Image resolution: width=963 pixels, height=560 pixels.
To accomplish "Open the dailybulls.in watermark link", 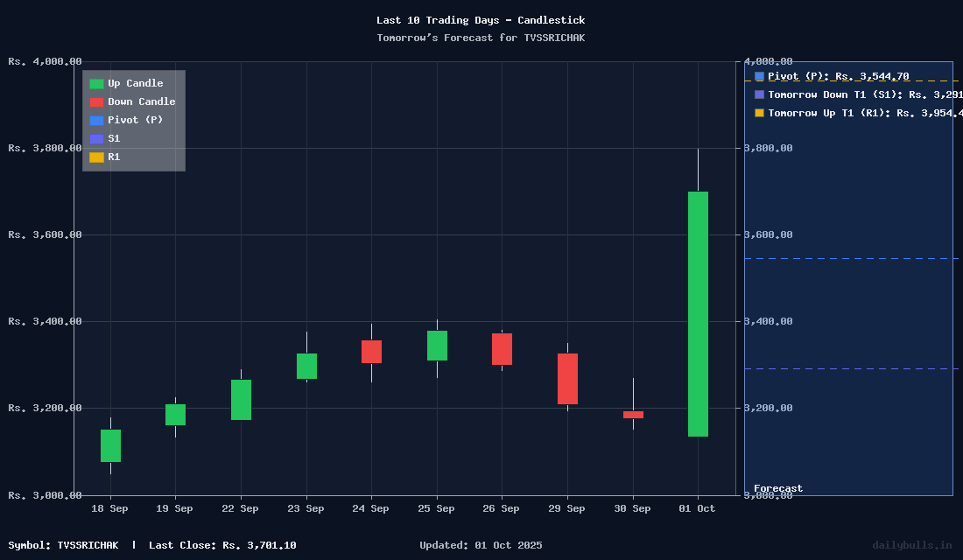I will (911, 545).
